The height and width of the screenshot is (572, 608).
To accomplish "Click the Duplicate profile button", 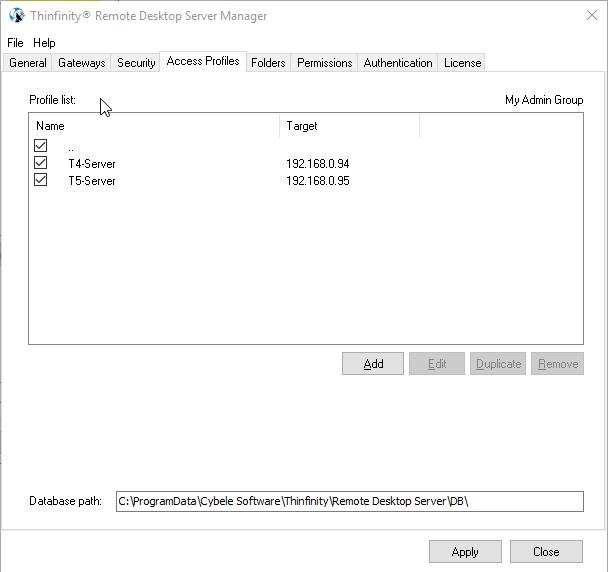I will pos(498,364).
